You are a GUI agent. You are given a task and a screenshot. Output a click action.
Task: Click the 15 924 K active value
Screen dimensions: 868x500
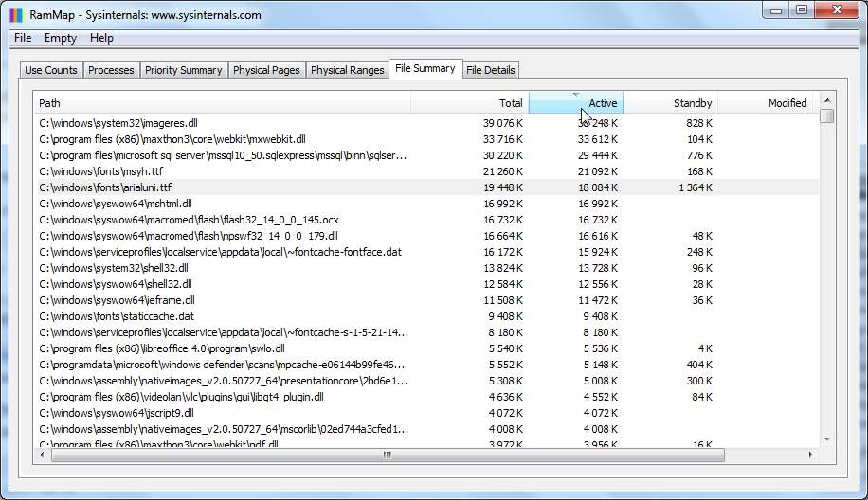(x=598, y=252)
